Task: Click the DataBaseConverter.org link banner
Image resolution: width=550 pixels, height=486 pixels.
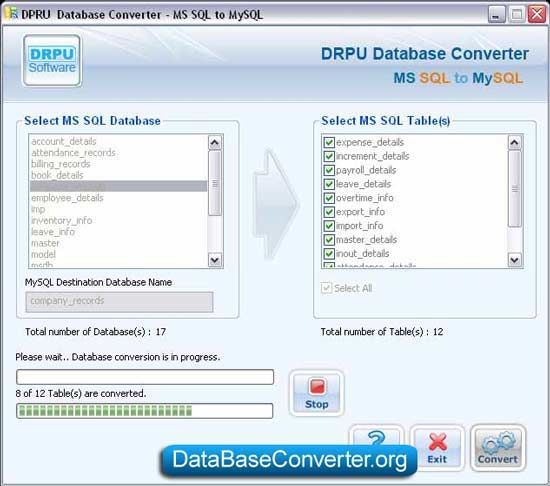Action: coord(289,460)
